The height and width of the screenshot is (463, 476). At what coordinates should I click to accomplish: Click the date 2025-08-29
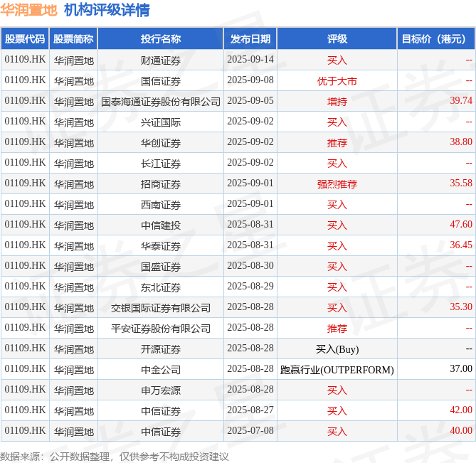coord(250,286)
